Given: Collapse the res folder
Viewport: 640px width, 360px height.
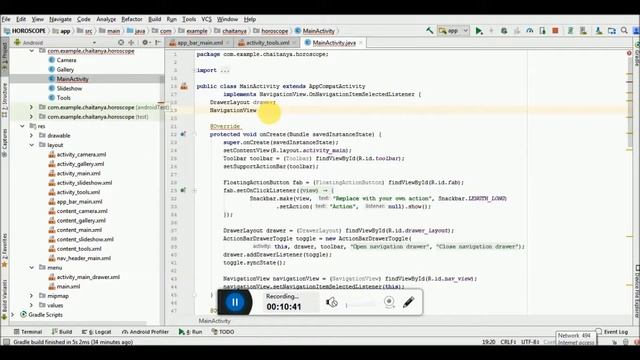Looking at the screenshot, I should 22,126.
